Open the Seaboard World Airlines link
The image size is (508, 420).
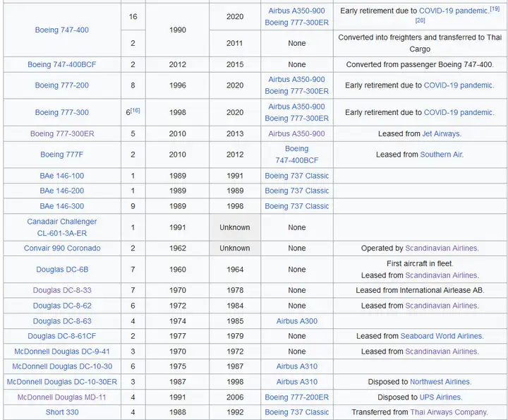(442, 336)
